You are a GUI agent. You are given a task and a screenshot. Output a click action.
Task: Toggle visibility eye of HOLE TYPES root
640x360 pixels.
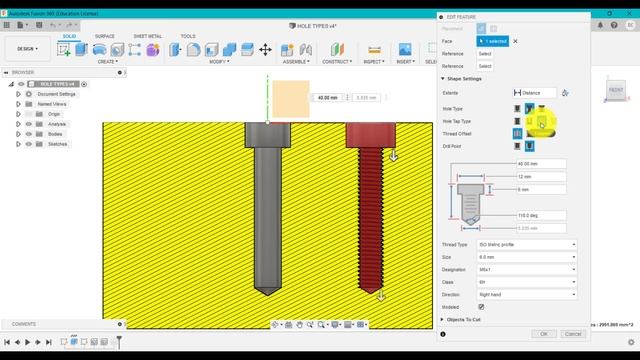21,84
